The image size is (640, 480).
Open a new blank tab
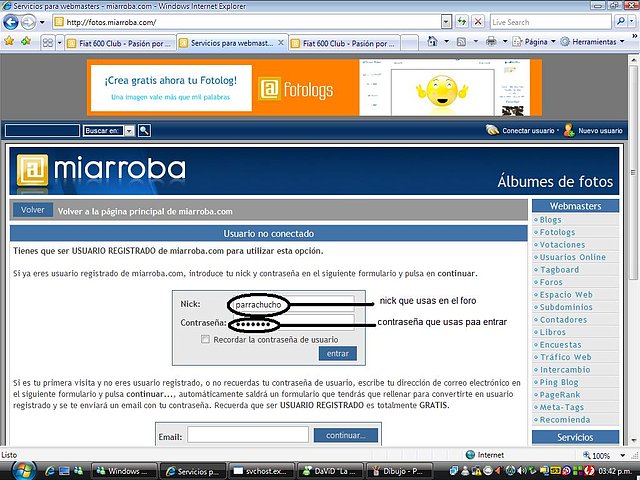(409, 43)
